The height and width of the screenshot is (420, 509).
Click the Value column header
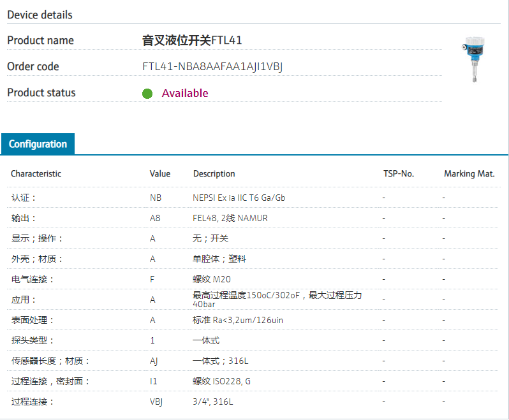160,174
